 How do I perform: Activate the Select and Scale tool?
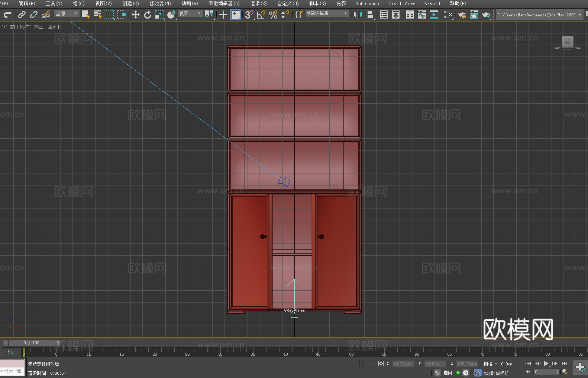click(x=159, y=14)
